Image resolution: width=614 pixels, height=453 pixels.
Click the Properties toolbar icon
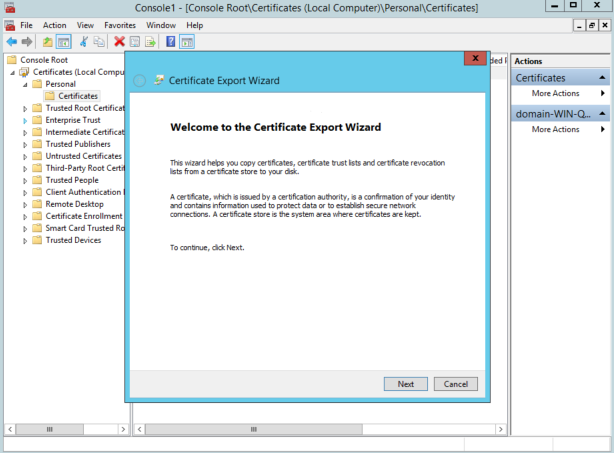(135, 41)
